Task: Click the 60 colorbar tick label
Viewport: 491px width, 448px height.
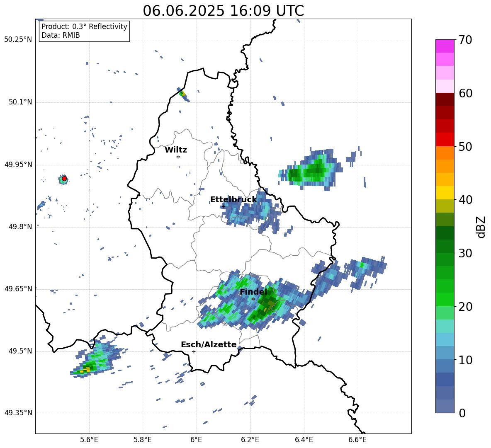Action: click(x=465, y=93)
